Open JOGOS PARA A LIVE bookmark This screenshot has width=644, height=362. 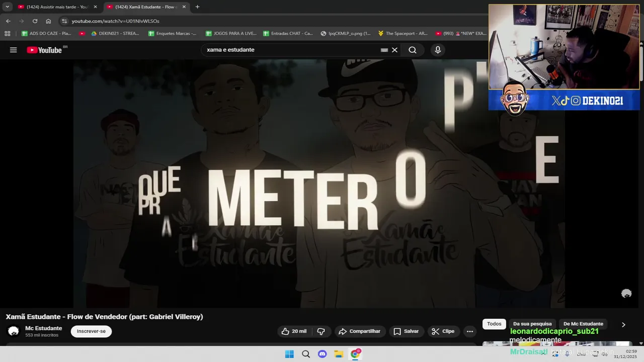[231, 34]
